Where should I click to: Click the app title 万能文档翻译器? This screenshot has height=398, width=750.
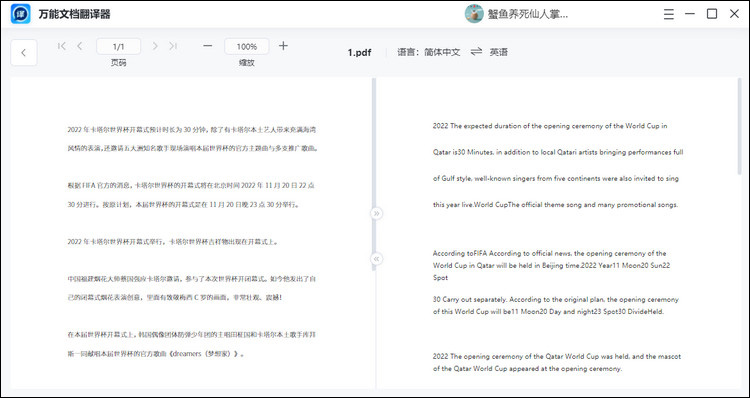75,14
